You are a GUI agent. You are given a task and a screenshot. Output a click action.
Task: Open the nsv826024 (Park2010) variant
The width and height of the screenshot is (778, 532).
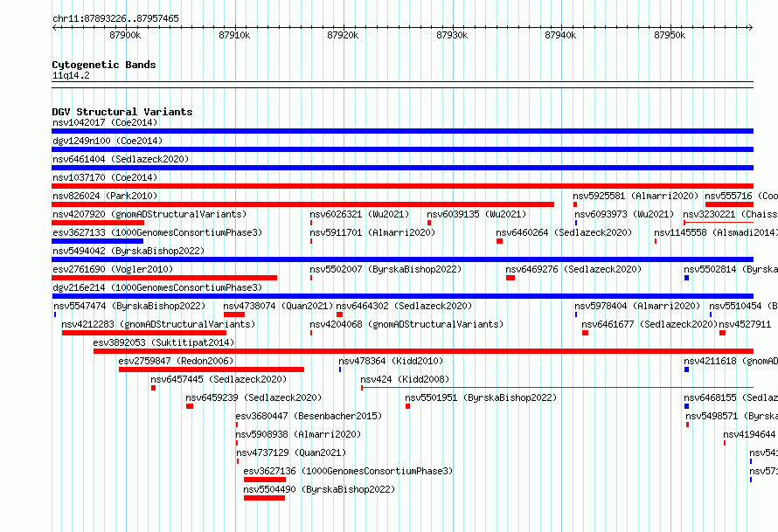[x=105, y=196]
